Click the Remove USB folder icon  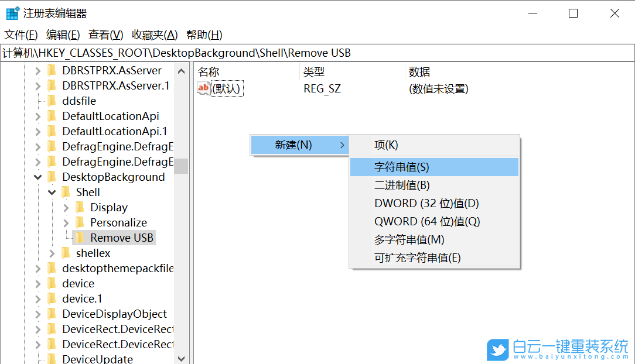[x=79, y=237]
